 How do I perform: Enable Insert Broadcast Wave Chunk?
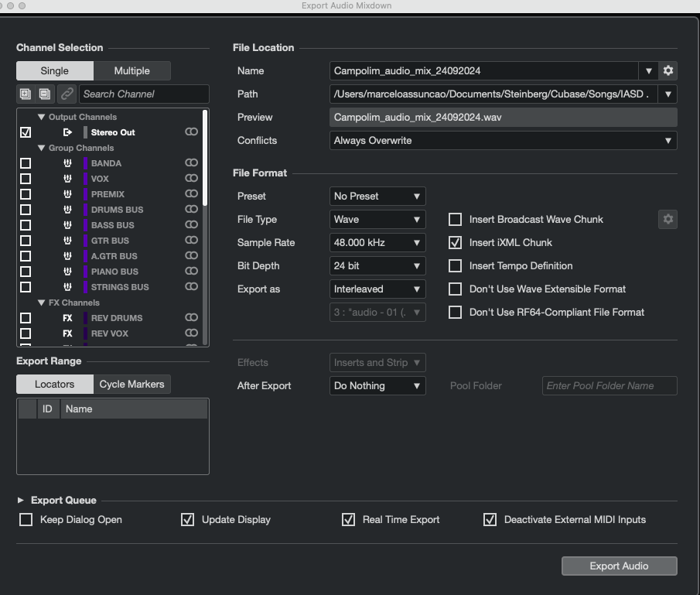click(x=456, y=220)
